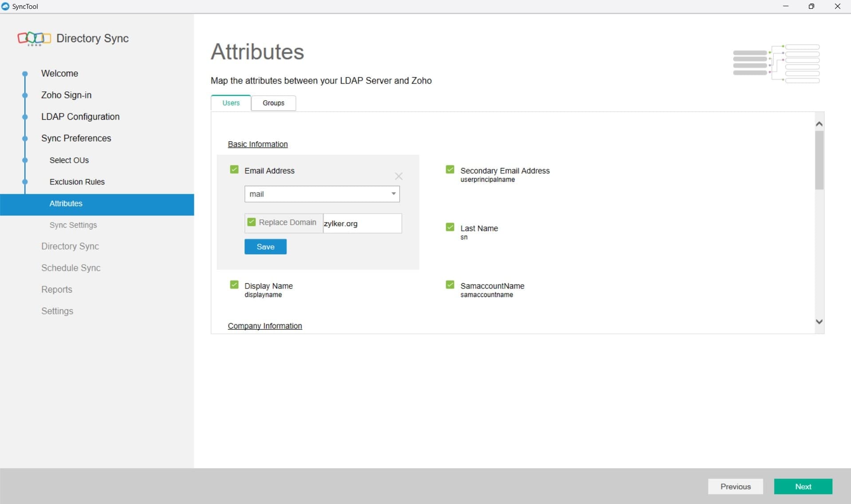
Task: Switch to the Groups tab
Action: pyautogui.click(x=273, y=103)
